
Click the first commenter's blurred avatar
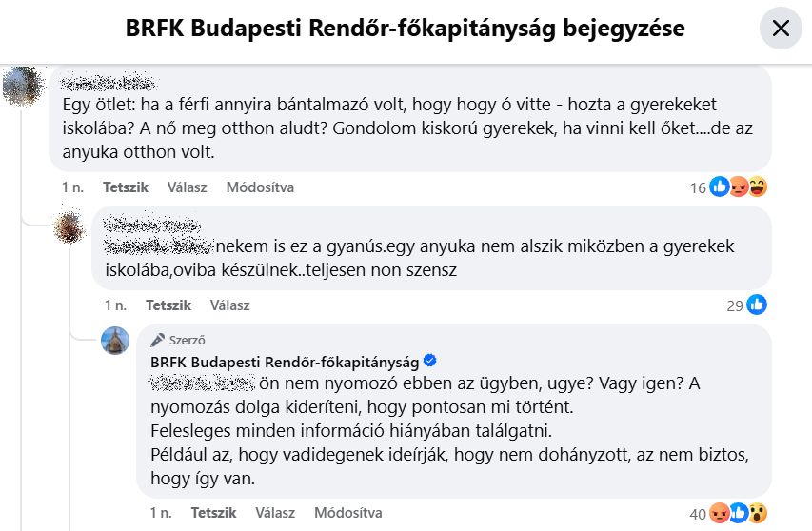coord(23,86)
